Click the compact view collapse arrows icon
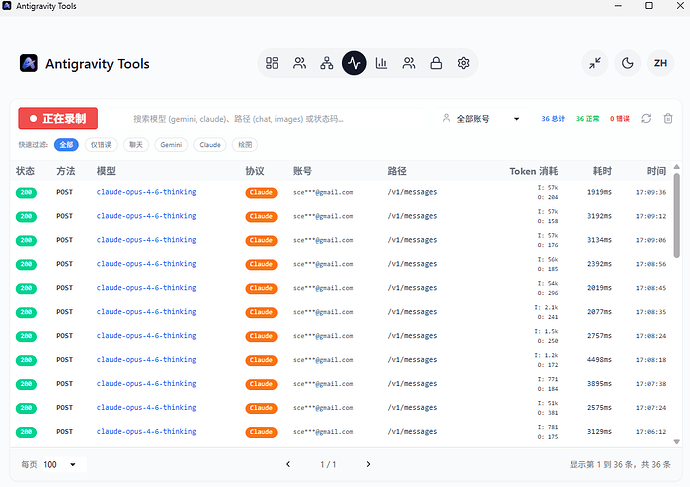 [595, 63]
